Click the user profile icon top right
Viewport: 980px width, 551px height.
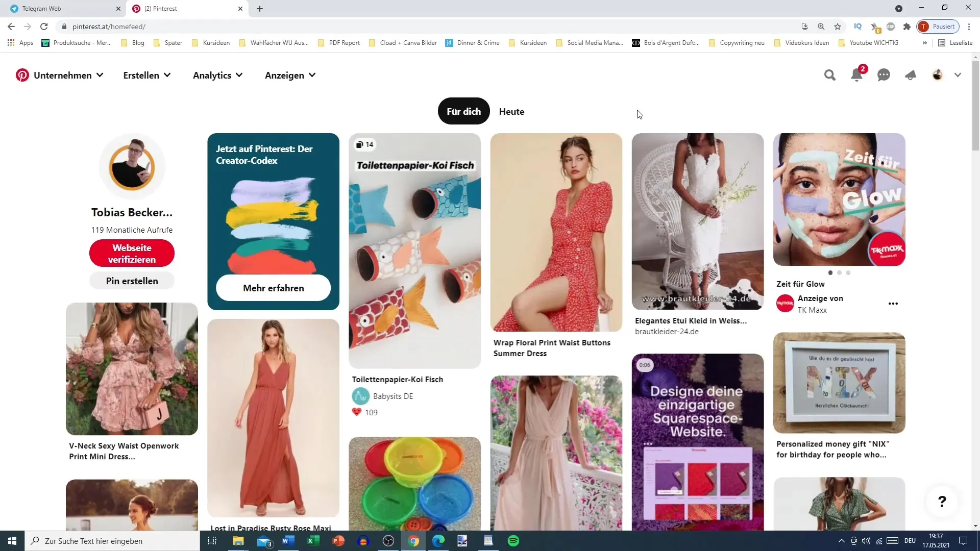click(938, 74)
